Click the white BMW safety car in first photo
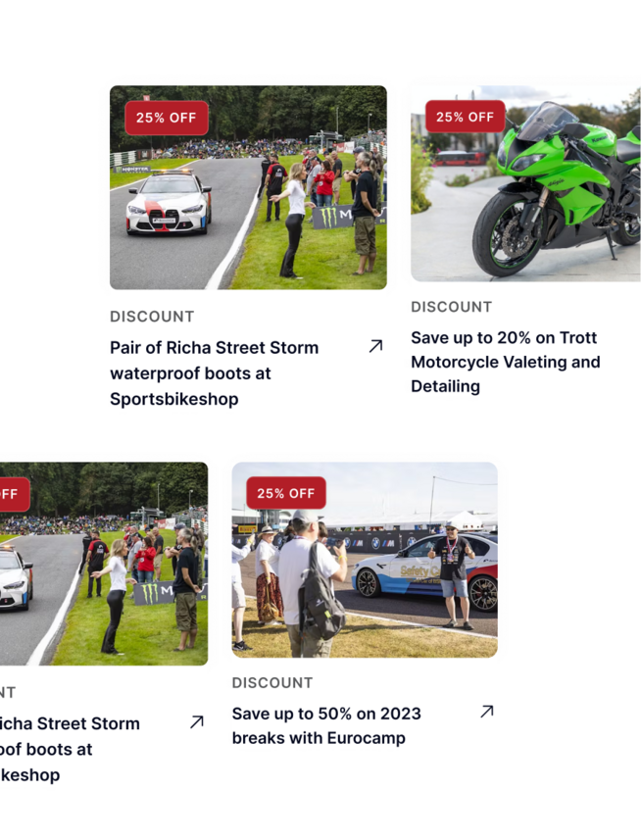Viewport: 641px width, 840px height. tap(169, 204)
